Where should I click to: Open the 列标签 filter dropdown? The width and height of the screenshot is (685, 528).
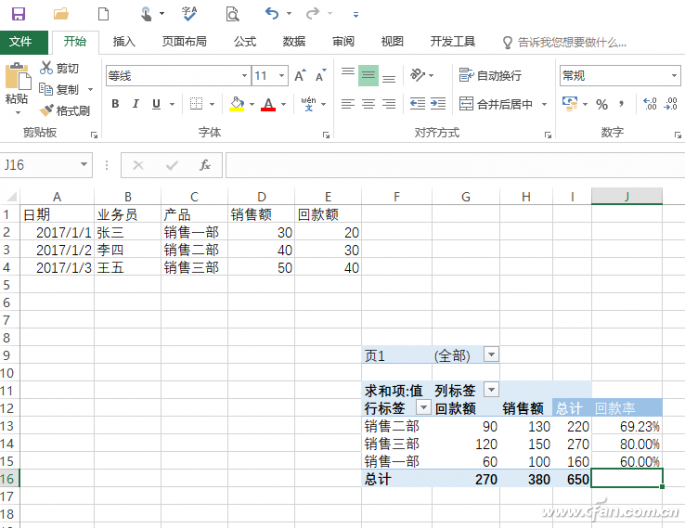[491, 390]
